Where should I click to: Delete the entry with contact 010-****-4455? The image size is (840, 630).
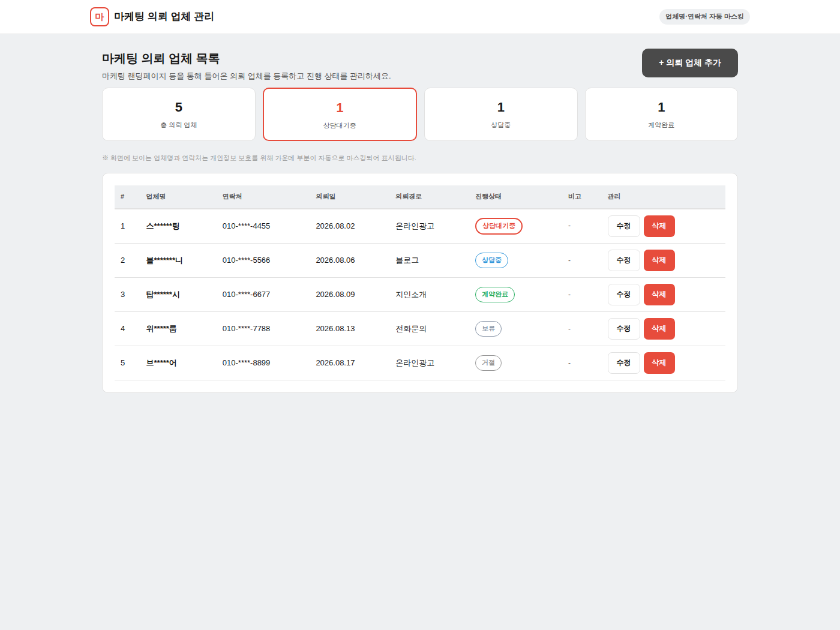pyautogui.click(x=659, y=226)
